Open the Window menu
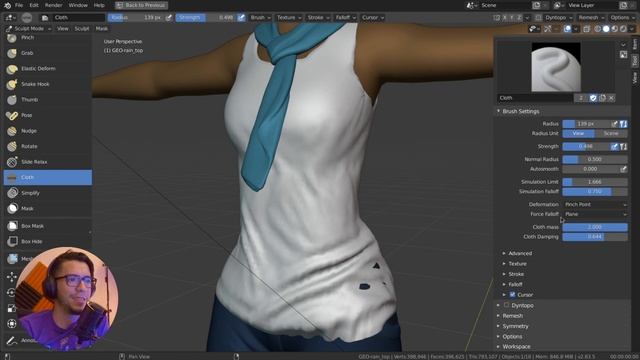This screenshot has height=360, width=640. point(78,5)
